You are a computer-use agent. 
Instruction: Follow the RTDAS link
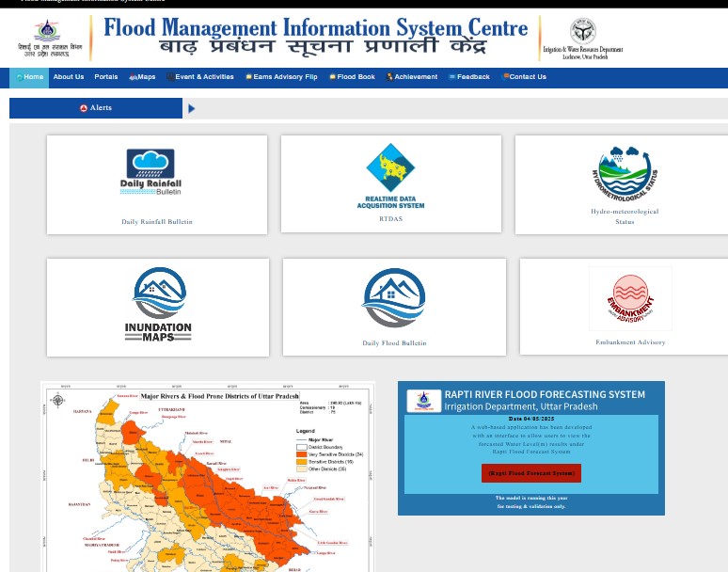[391, 218]
